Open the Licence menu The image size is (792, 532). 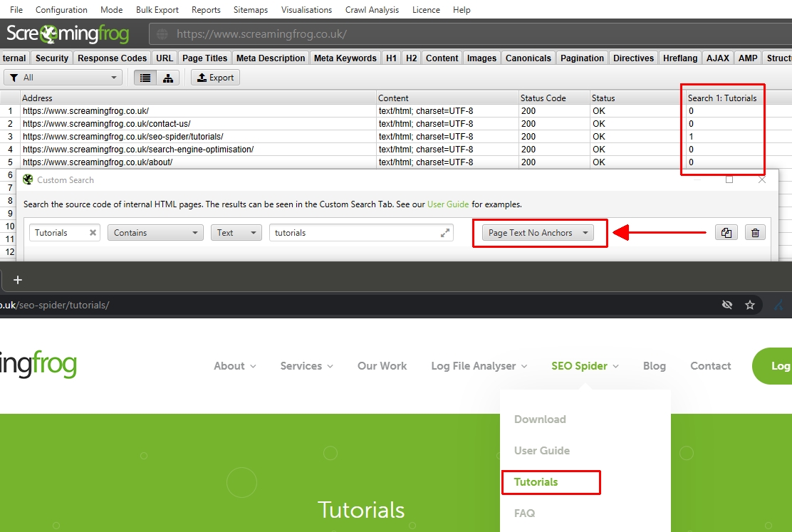[426, 9]
